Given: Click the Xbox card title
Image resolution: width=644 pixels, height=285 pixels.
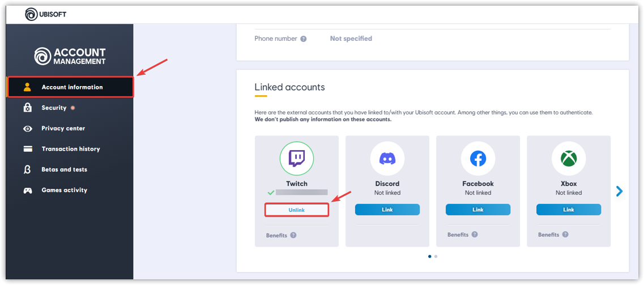Looking at the screenshot, I should (569, 184).
